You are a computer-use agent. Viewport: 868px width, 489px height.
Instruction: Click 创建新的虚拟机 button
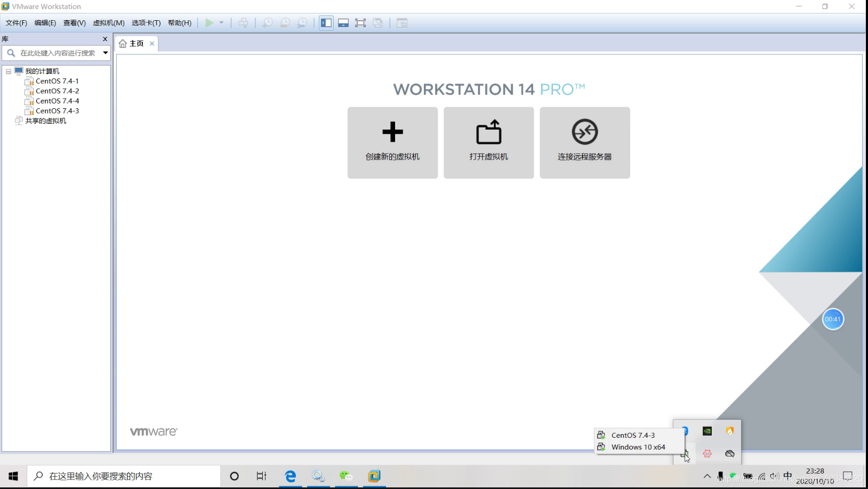(x=392, y=143)
